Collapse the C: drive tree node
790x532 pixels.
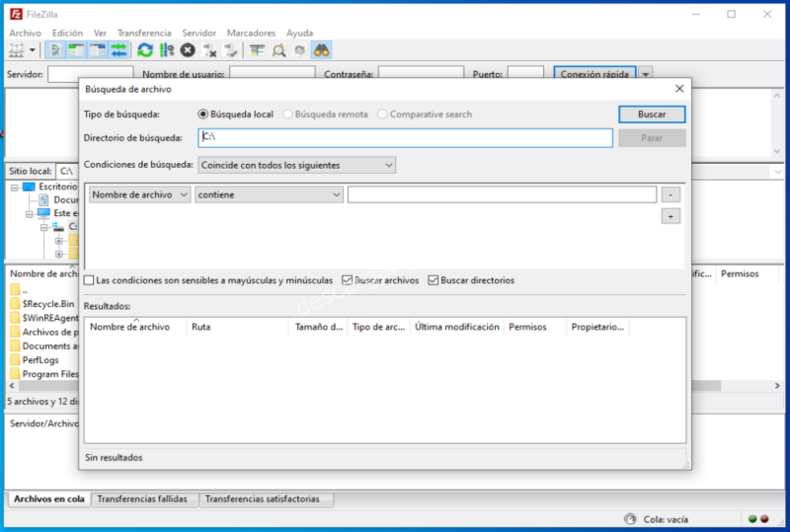point(44,227)
